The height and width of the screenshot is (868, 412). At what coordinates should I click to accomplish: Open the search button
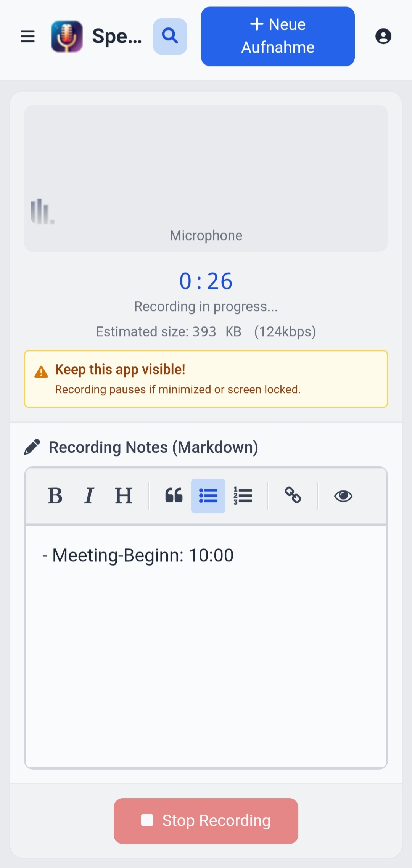point(170,37)
